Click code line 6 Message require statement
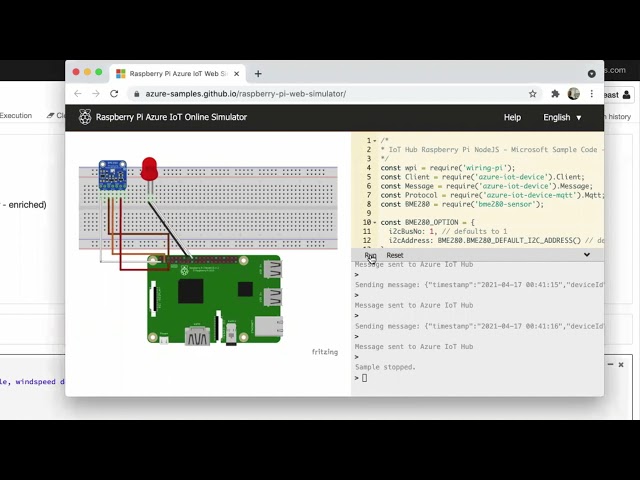This screenshot has height=480, width=640. 487,186
